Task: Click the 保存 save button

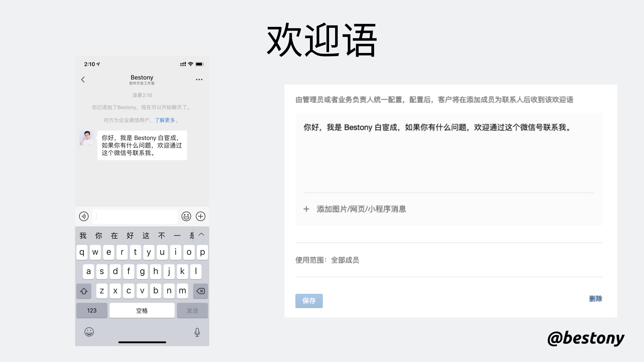Action: pos(309,301)
